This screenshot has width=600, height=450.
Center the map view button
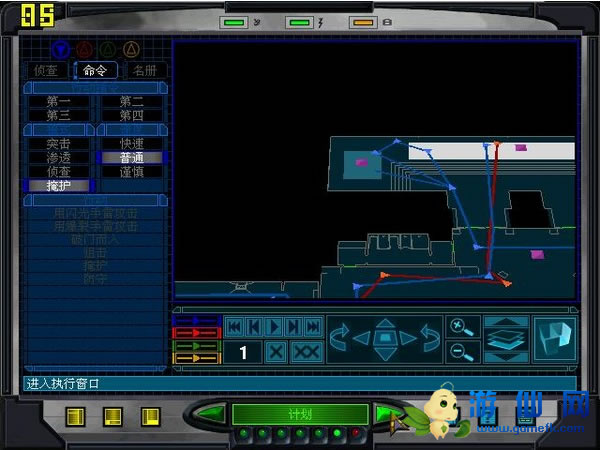click(385, 338)
